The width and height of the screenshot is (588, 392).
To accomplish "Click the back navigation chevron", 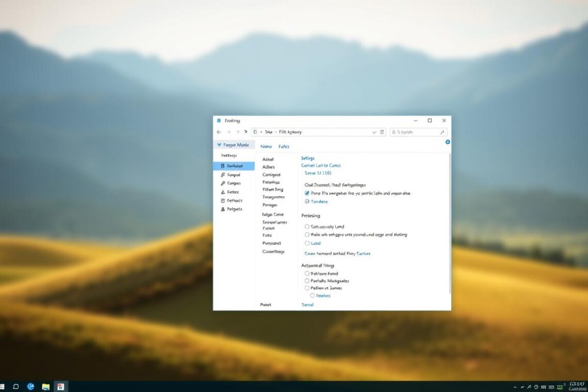I will (219, 132).
